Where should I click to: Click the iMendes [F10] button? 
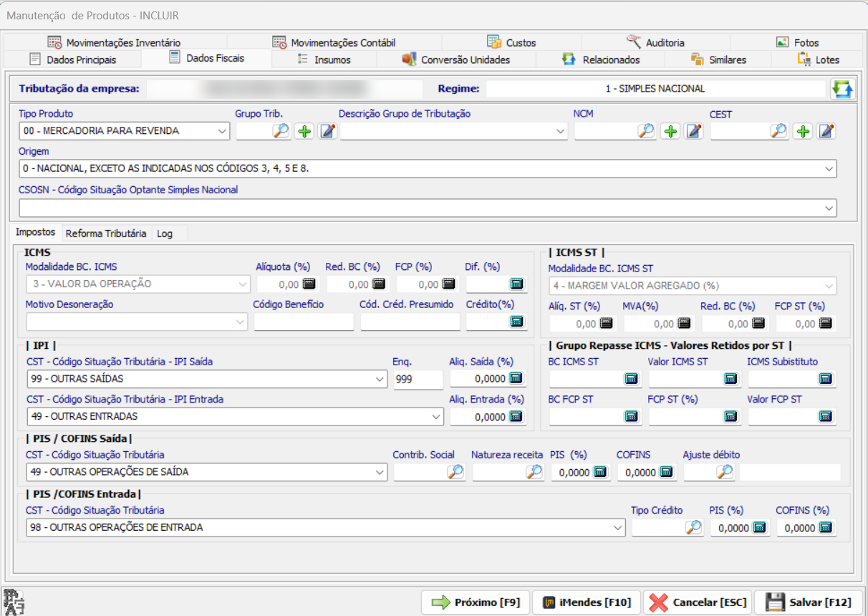[587, 602]
